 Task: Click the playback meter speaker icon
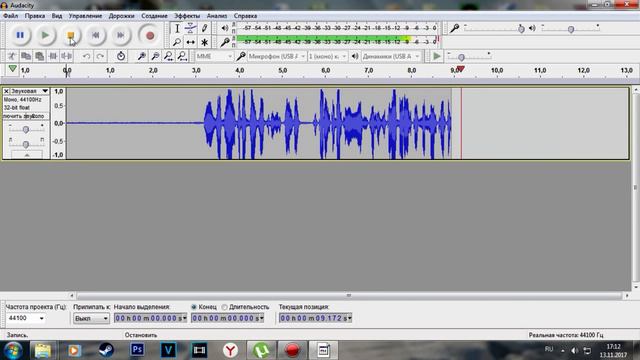coord(224,28)
